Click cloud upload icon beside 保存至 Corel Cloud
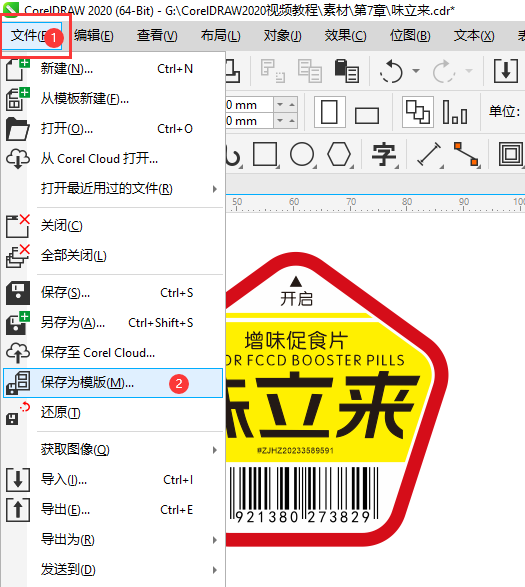Viewport: 525px width, 587px height. 18,353
